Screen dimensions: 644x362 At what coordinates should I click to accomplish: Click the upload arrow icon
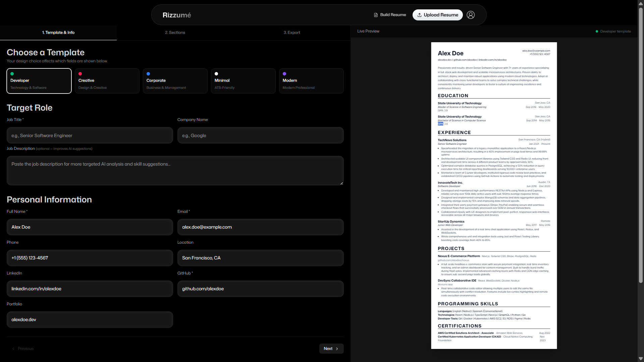coord(419,15)
